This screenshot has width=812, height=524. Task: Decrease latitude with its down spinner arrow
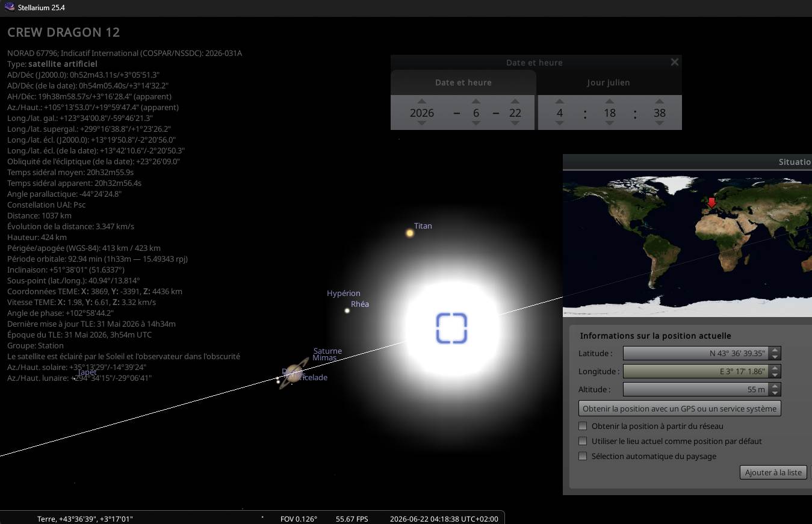click(x=775, y=357)
